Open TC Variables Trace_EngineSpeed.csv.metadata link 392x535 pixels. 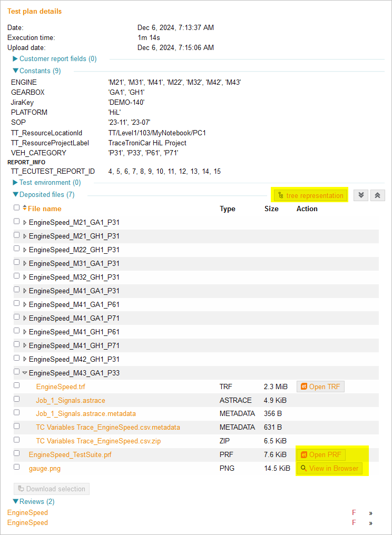(x=108, y=428)
